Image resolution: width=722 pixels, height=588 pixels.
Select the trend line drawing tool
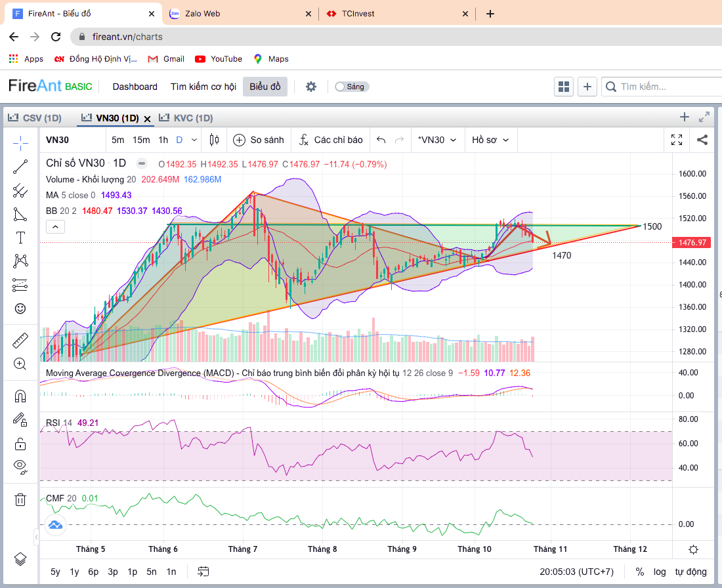coord(20,167)
